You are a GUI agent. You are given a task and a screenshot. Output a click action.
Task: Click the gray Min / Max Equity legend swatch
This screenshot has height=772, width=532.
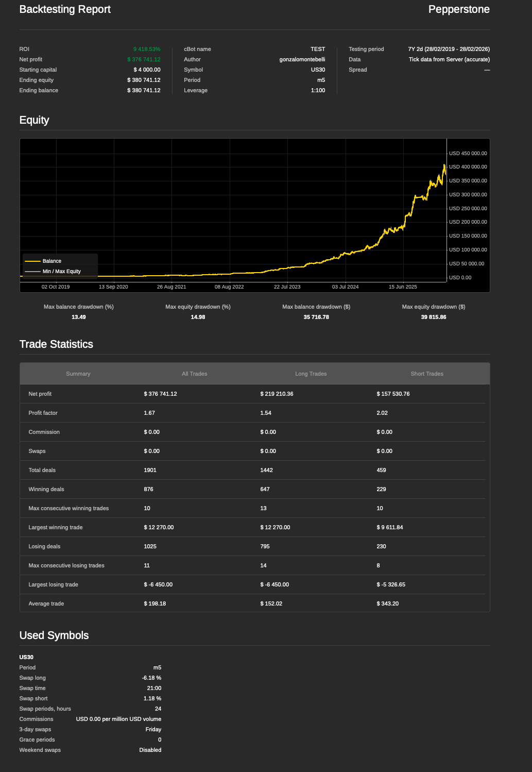[32, 272]
